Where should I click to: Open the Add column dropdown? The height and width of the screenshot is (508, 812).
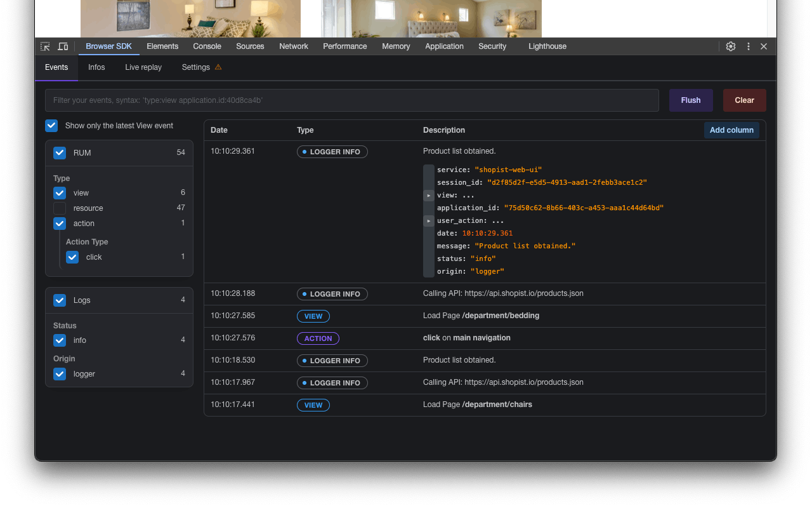731,130
